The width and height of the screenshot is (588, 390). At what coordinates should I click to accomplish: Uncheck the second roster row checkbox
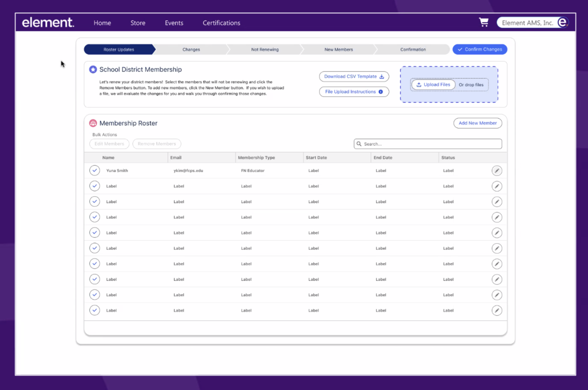click(95, 186)
